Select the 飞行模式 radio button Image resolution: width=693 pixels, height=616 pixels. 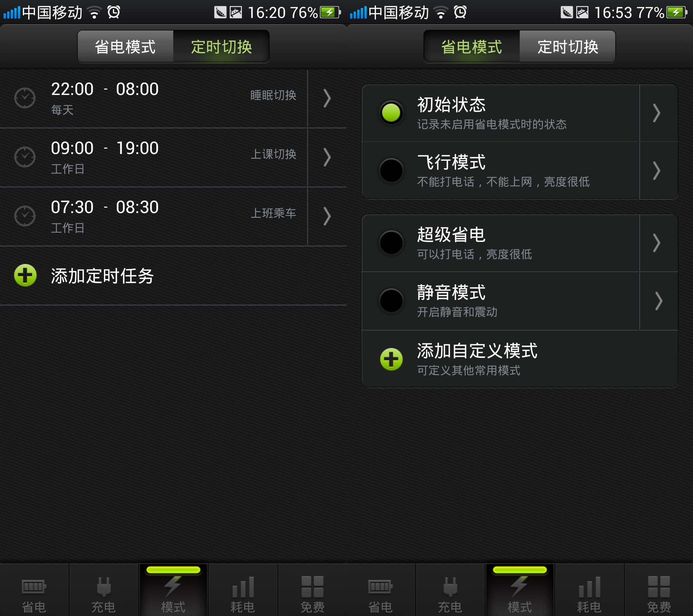tap(391, 171)
